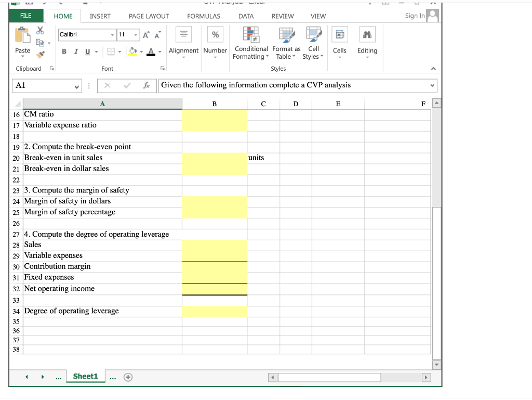Click the Cut scissors icon
This screenshot has height=400, width=532.
tap(40, 31)
